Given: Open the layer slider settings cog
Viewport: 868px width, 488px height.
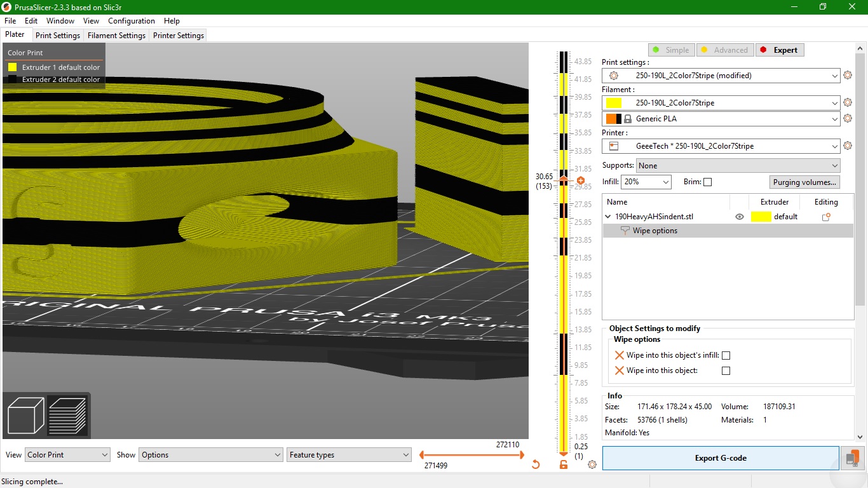Looking at the screenshot, I should pyautogui.click(x=592, y=464).
